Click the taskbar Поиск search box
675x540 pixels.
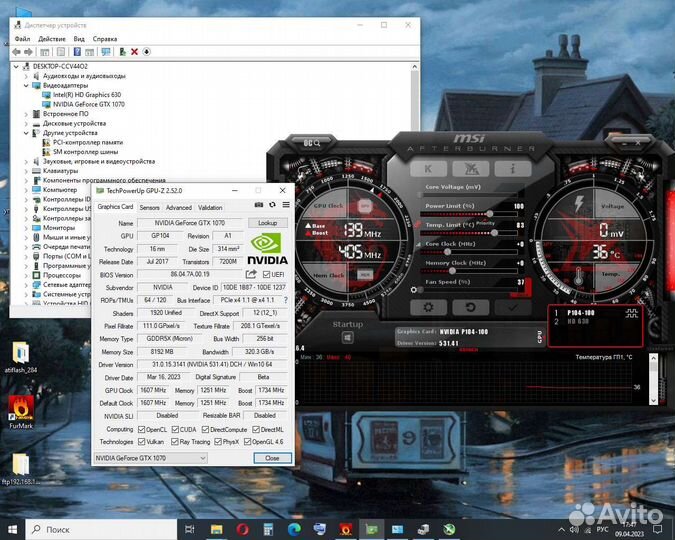(102, 529)
